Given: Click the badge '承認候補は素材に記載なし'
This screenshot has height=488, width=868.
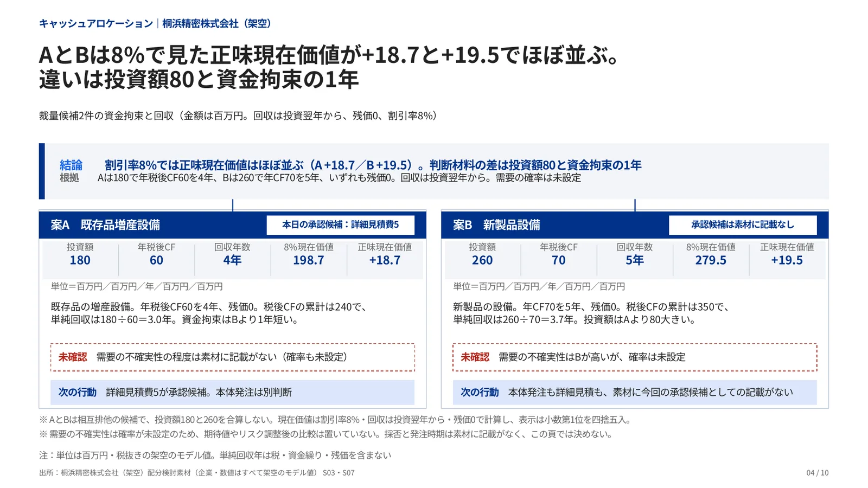Looking at the screenshot, I should point(743,224).
